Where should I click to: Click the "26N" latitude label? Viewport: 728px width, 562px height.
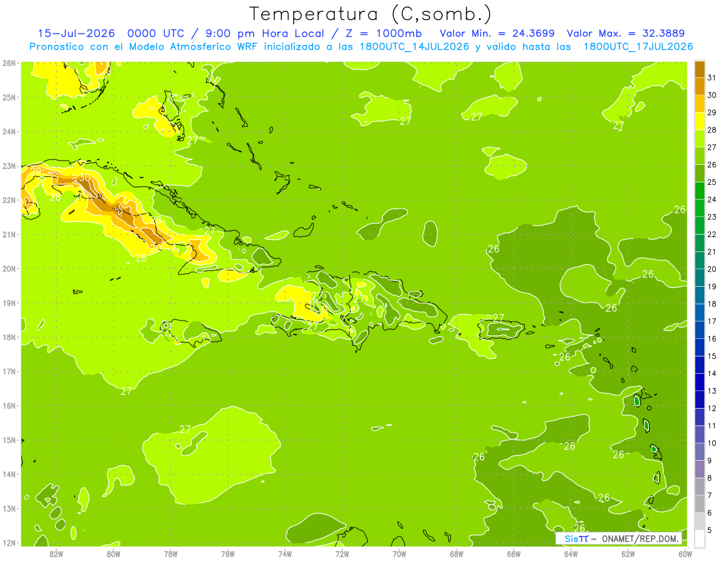pos(8,63)
